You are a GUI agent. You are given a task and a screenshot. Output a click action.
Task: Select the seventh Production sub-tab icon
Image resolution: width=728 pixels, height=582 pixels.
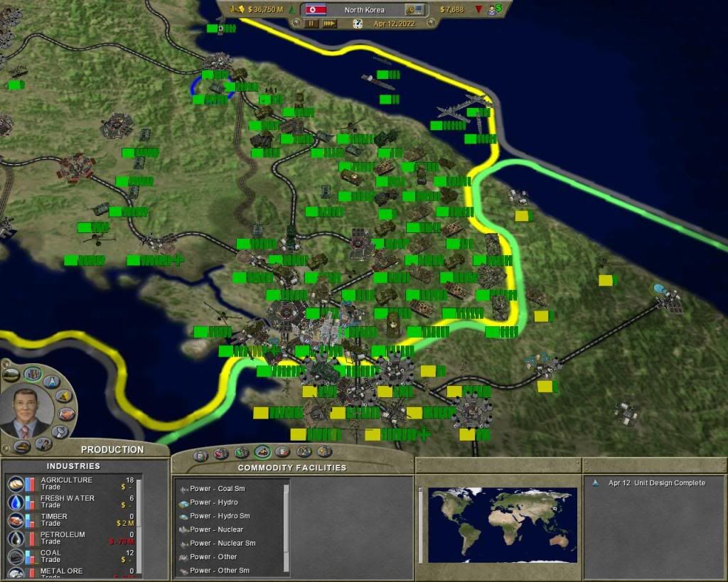point(324,451)
